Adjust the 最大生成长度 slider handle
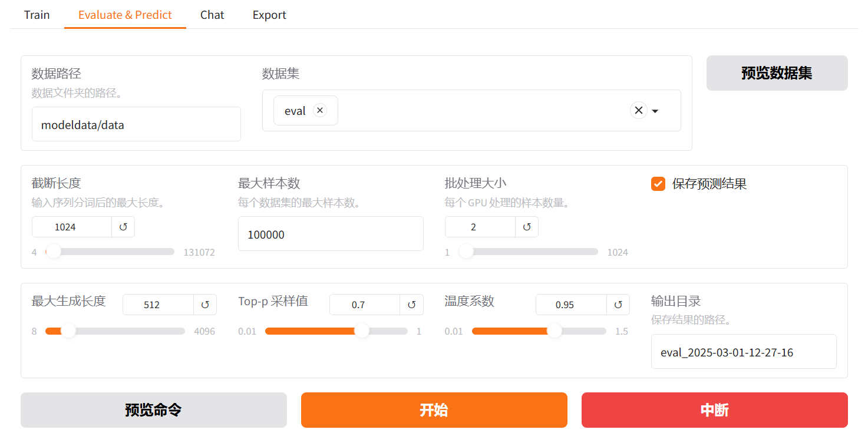 click(68, 331)
